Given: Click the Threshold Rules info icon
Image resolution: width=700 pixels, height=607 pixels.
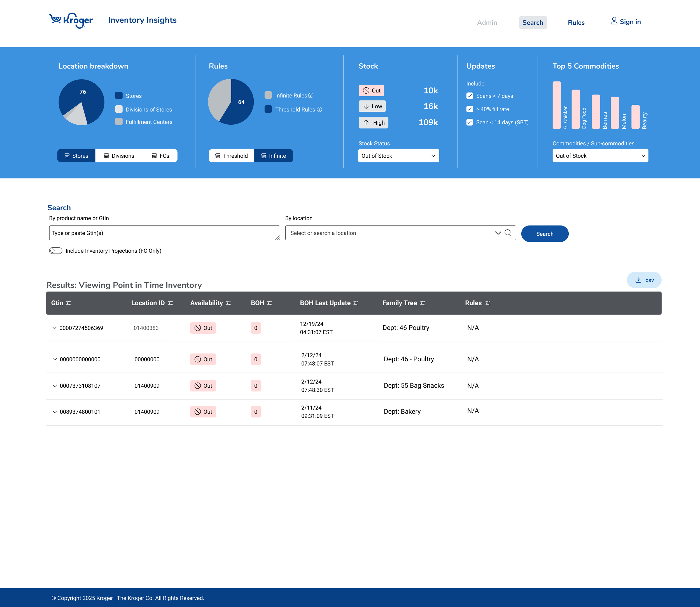Looking at the screenshot, I should 319,110.
